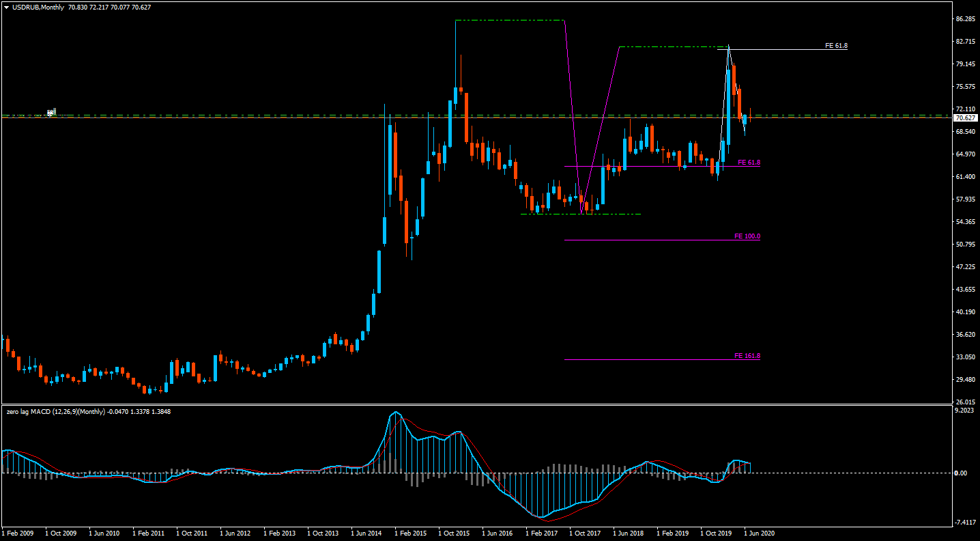Select the sell order label on the chart
The image size is (980, 541).
[51, 112]
